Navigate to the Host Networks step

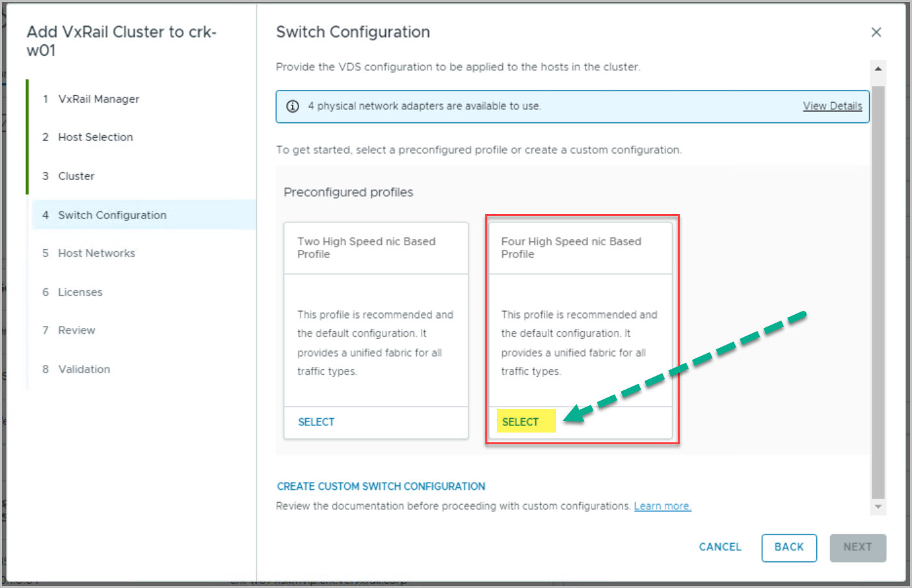click(96, 253)
